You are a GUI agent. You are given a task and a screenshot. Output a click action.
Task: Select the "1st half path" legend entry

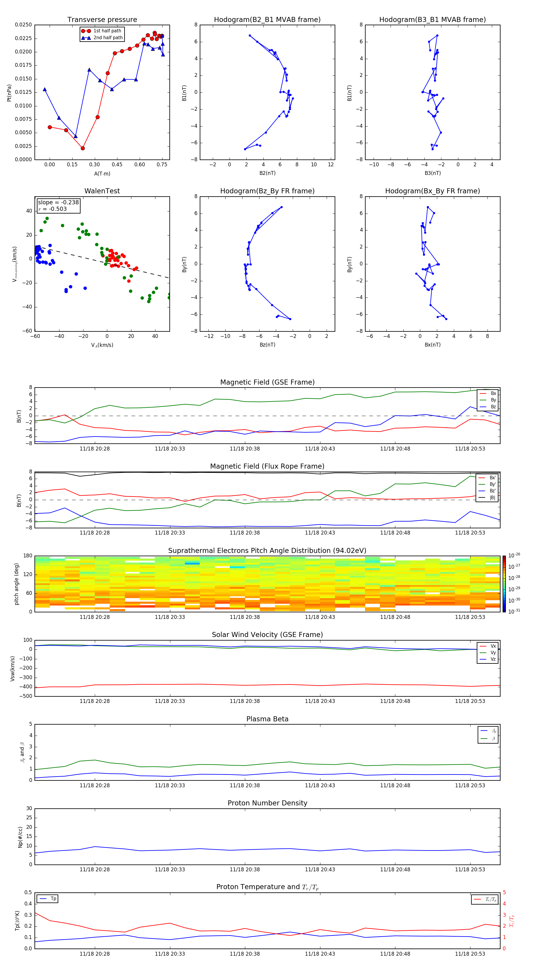tap(101, 31)
